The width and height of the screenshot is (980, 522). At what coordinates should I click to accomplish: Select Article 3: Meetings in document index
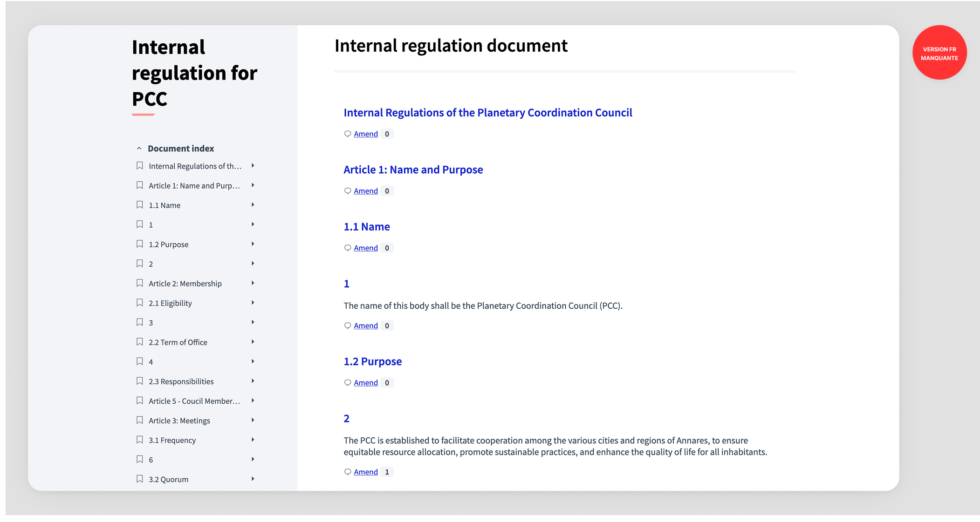pyautogui.click(x=179, y=420)
